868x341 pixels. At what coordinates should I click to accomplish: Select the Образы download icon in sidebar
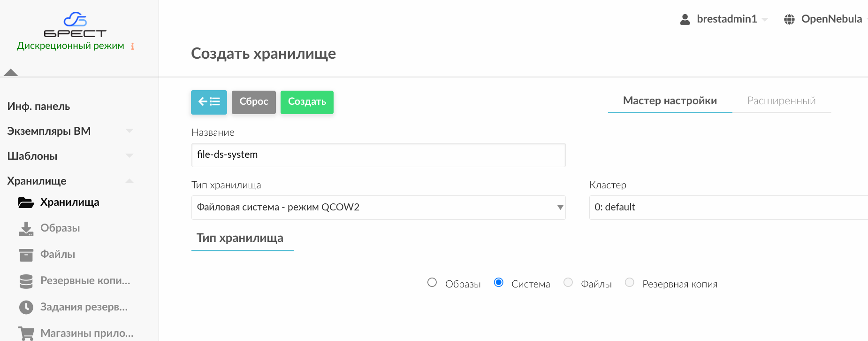point(26,228)
